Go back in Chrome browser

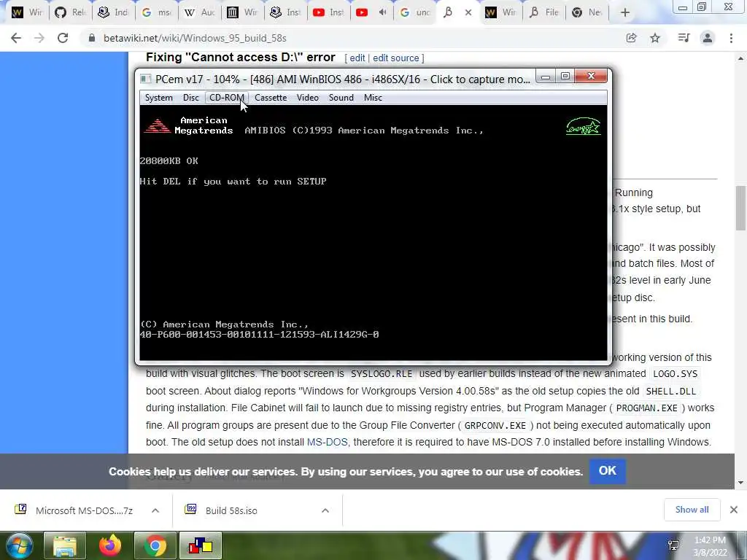pyautogui.click(x=16, y=38)
